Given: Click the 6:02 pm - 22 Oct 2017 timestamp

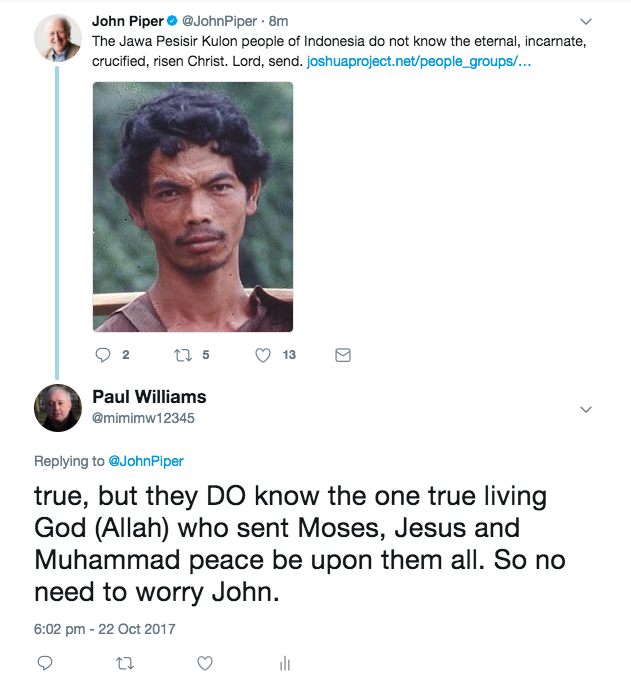Looking at the screenshot, I should click(x=105, y=629).
